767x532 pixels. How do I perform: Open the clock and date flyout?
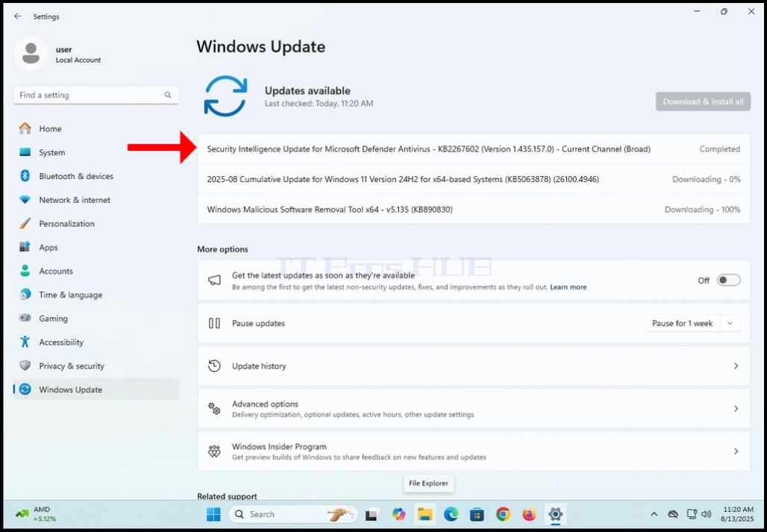(x=736, y=514)
